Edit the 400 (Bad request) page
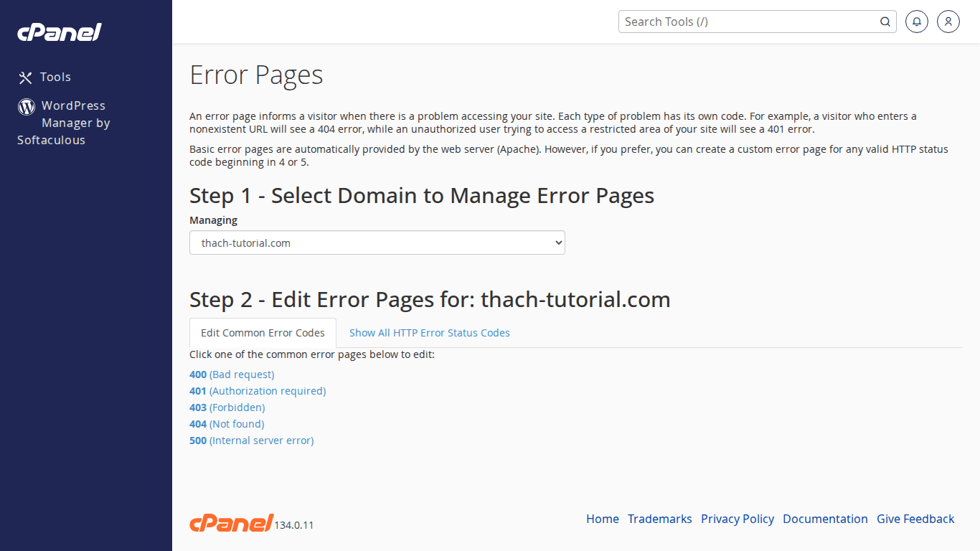 tap(232, 375)
